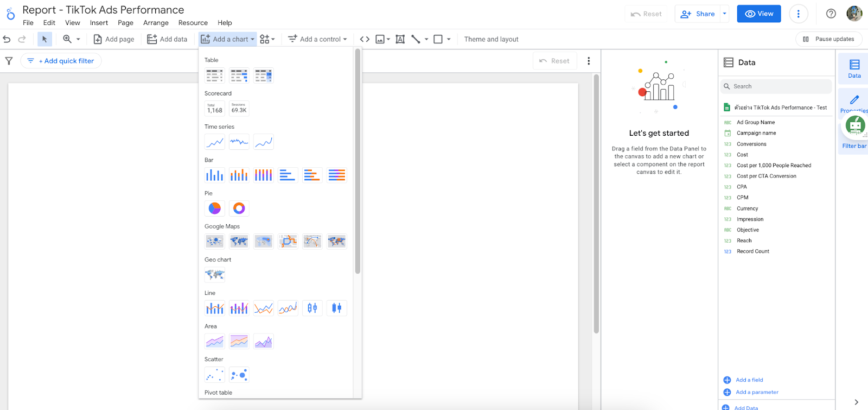
Task: Click the insert image icon
Action: pos(380,39)
